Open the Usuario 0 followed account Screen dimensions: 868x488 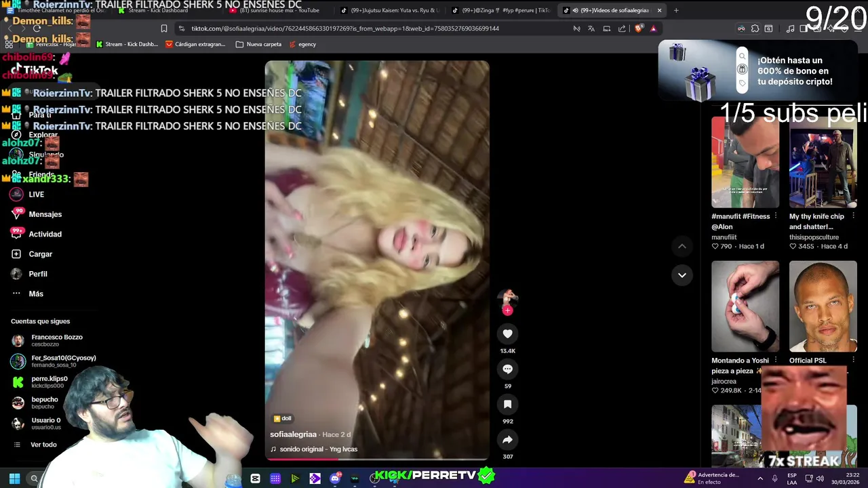37,424
